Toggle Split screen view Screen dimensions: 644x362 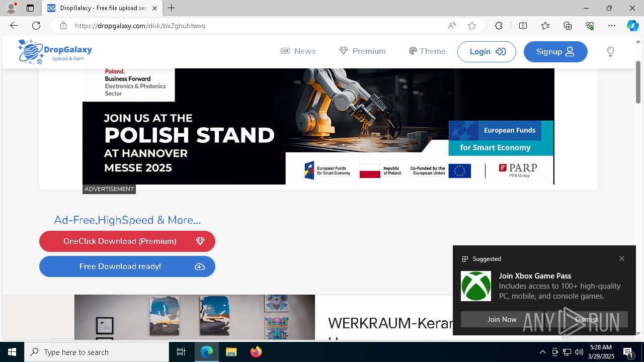click(523, 26)
